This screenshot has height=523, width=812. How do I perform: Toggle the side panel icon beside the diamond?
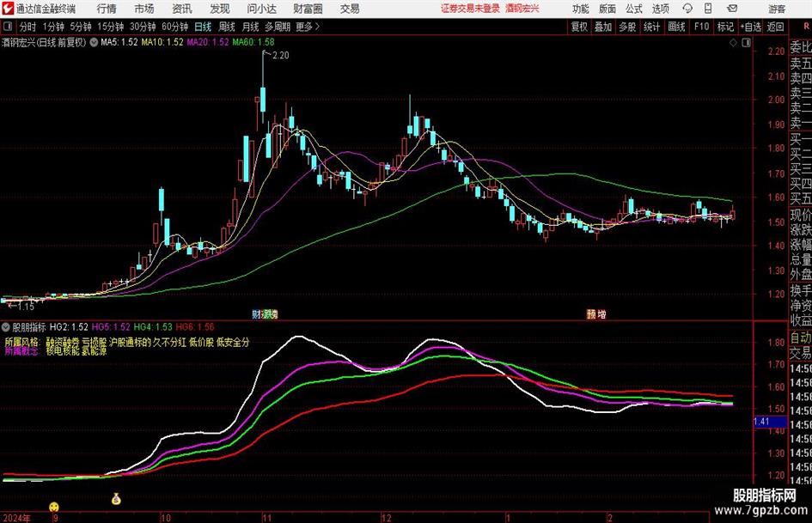click(x=746, y=43)
